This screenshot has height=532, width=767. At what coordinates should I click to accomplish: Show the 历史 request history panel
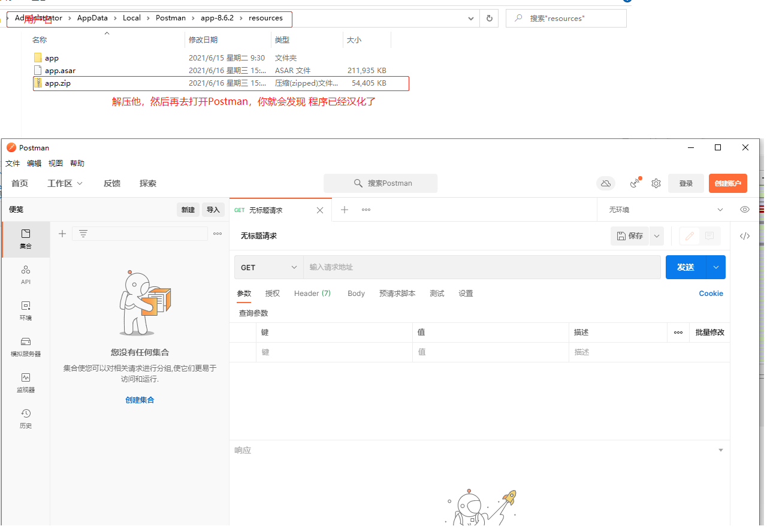pyautogui.click(x=26, y=419)
